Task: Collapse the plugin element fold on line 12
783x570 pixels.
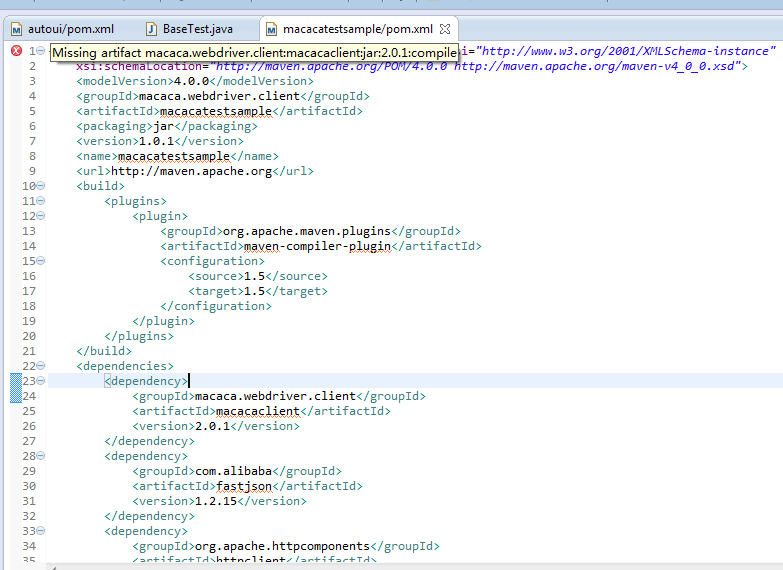Action: click(41, 216)
